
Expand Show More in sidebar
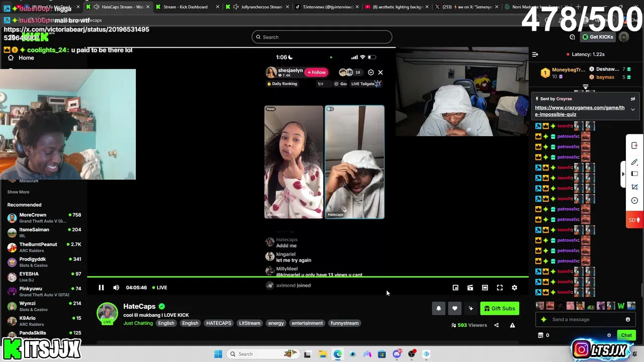coord(18,192)
